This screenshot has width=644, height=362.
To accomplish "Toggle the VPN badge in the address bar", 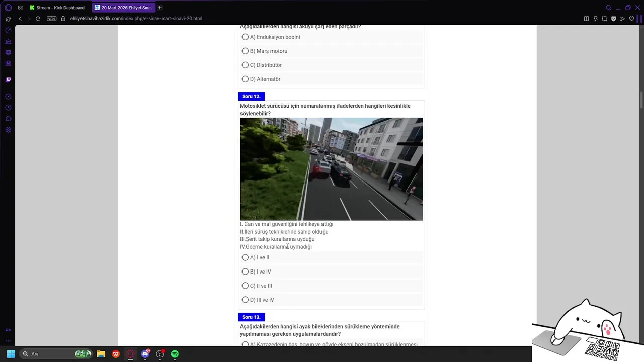I will pos(52,19).
